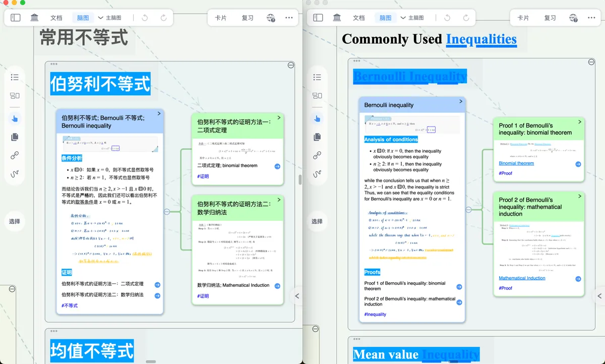The image size is (605, 364).
Task: Open 复习 view in right window
Action: (x=550, y=18)
